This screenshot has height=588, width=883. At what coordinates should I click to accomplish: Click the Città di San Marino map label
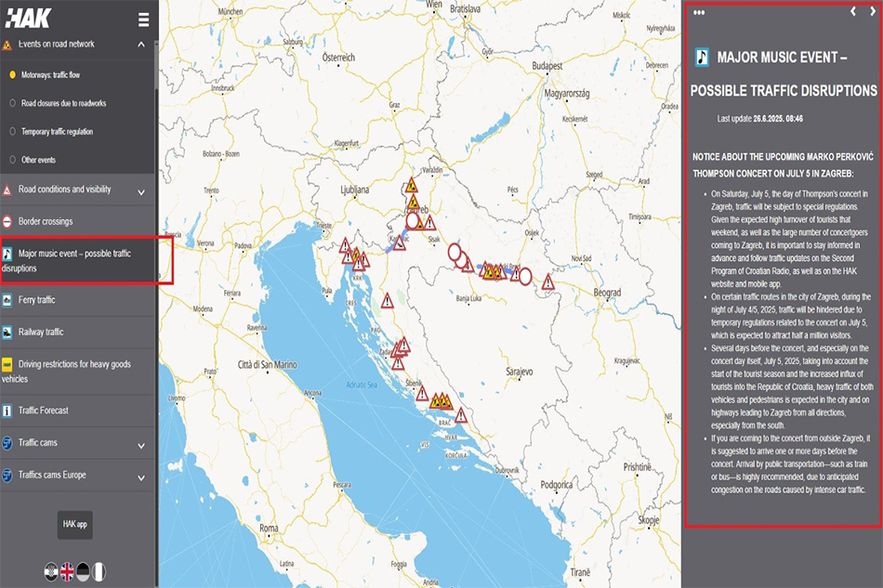click(x=268, y=365)
